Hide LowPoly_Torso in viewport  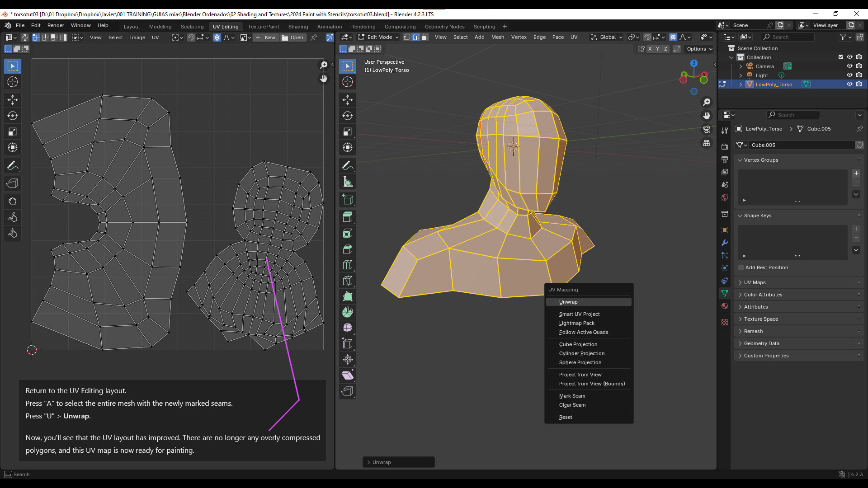(849, 84)
